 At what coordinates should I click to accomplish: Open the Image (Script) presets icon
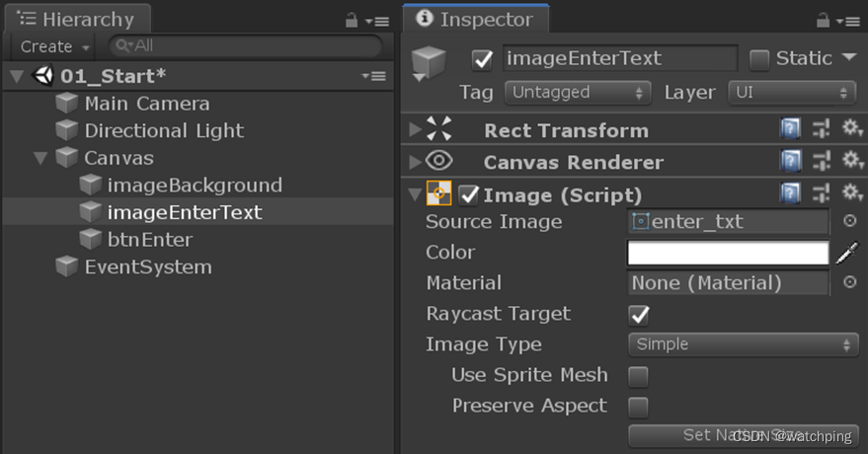[x=821, y=194]
